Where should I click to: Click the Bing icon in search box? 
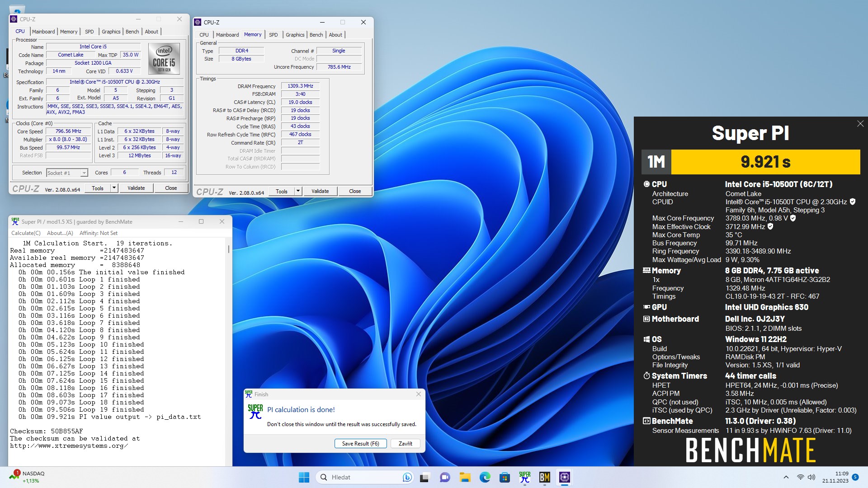pos(407,477)
